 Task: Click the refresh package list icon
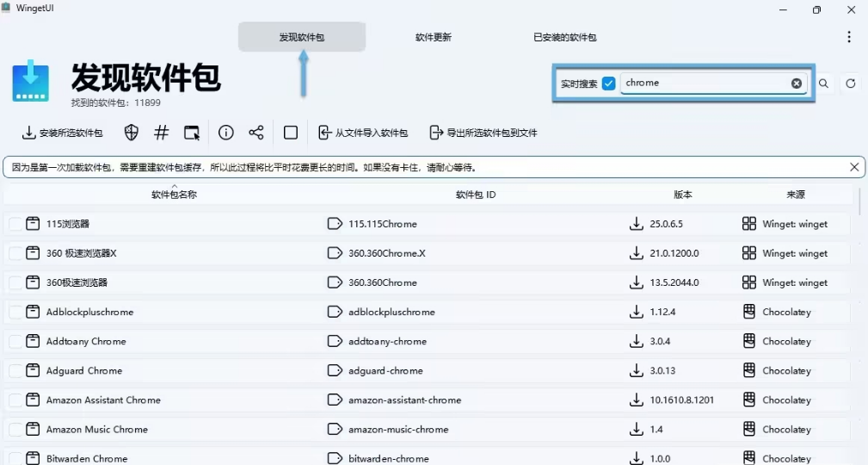click(851, 84)
